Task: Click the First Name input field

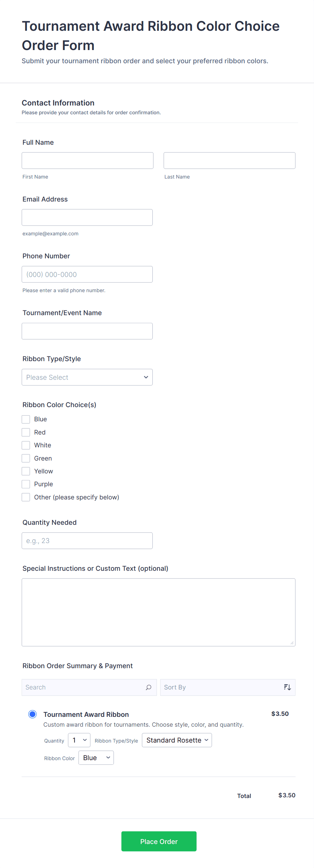Action: pyautogui.click(x=87, y=161)
